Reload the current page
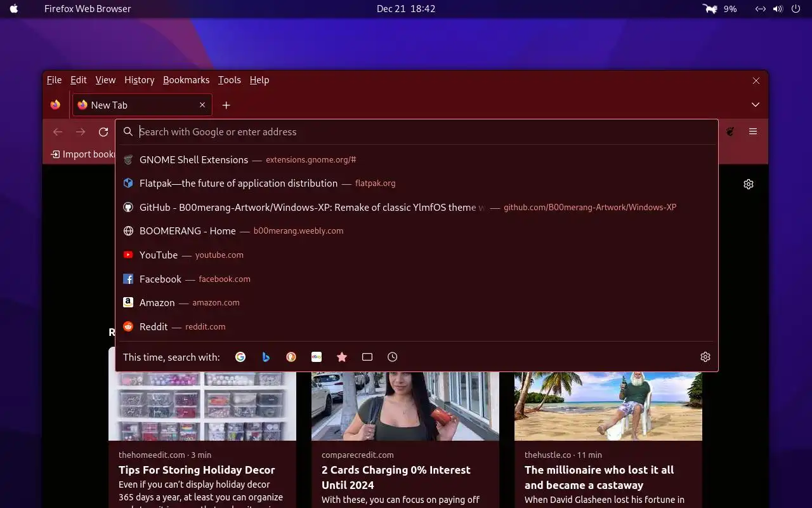The height and width of the screenshot is (508, 812). [x=103, y=131]
